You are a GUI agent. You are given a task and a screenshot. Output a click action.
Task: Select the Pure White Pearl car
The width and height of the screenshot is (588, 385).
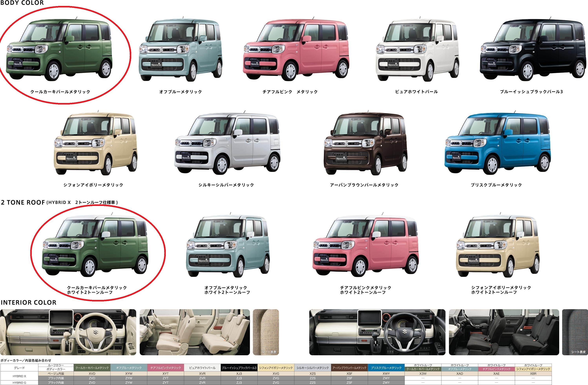417,49
